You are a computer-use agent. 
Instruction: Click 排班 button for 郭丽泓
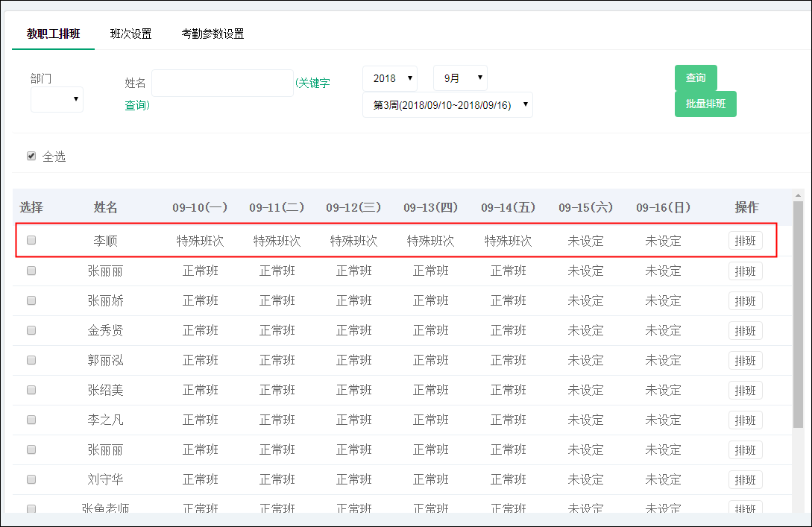click(745, 360)
